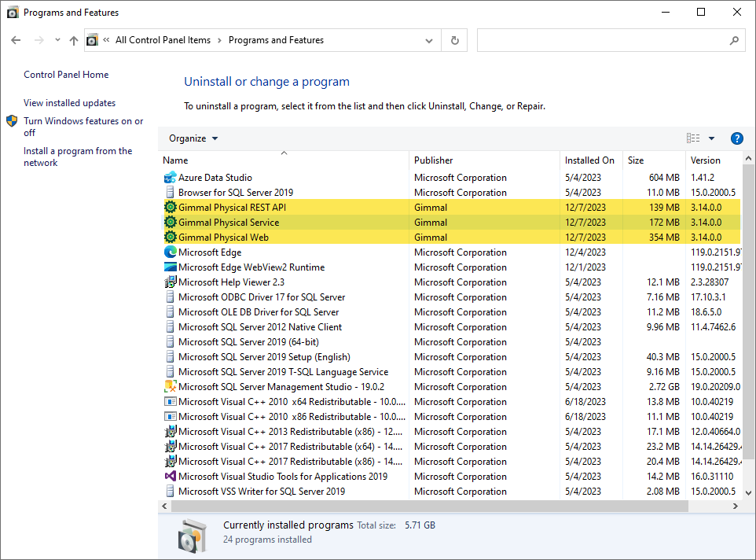Click the Gimmal Physical REST API gear icon

tap(170, 208)
